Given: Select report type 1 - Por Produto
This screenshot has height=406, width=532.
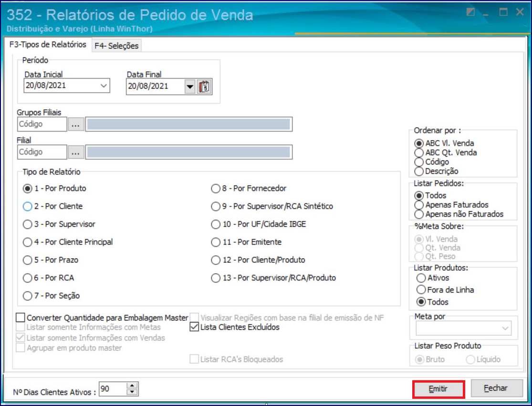Looking at the screenshot, I should 54,188.
